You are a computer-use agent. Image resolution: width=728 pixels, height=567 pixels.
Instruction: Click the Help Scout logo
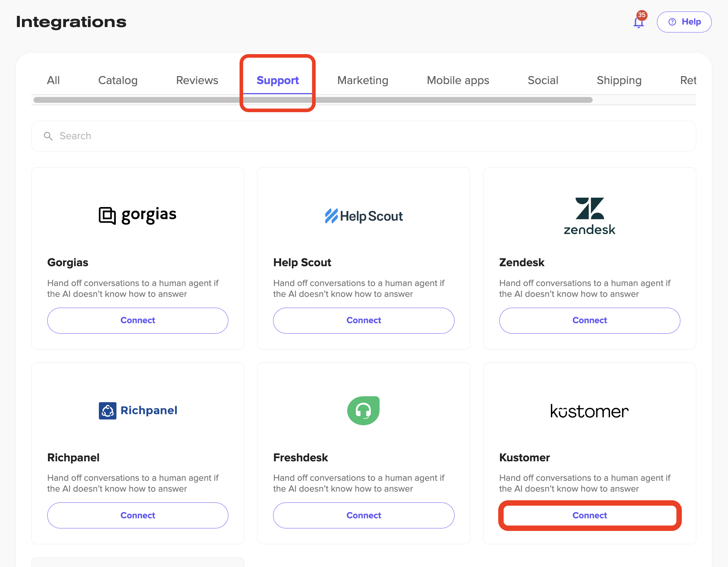click(x=364, y=216)
